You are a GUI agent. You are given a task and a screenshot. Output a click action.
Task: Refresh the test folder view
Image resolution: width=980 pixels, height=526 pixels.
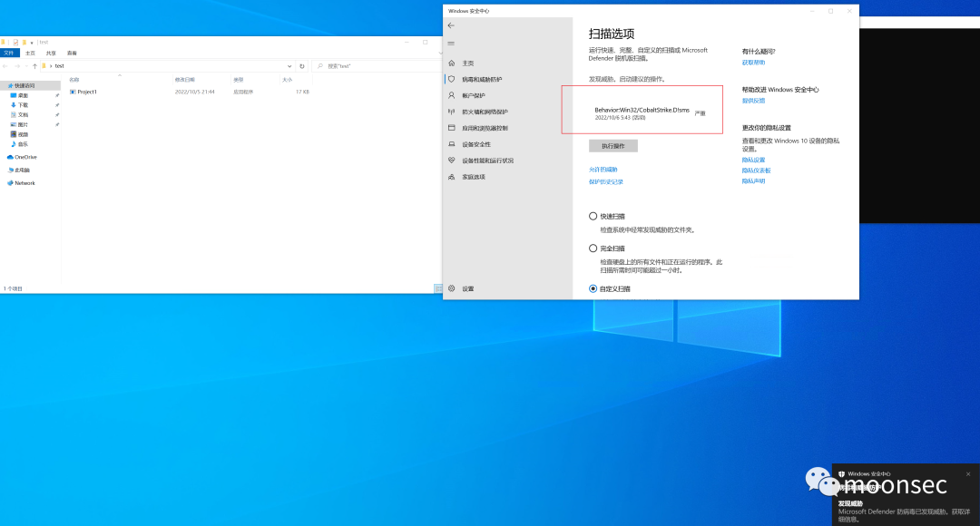(302, 65)
